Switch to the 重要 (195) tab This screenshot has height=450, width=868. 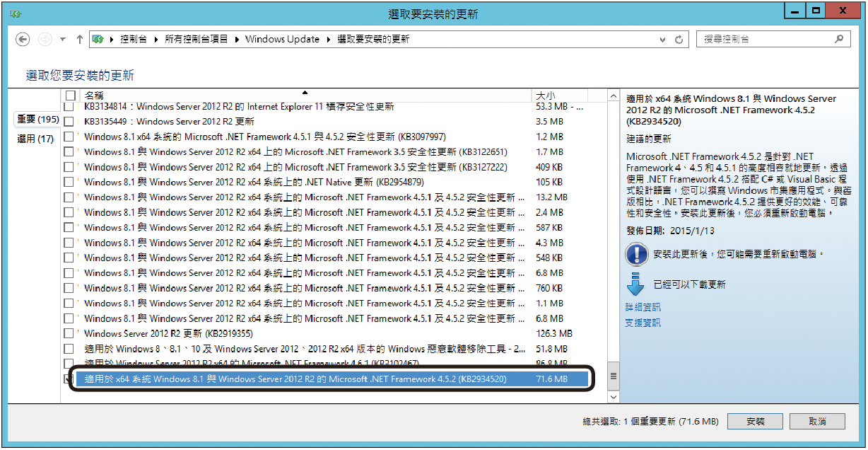point(38,120)
